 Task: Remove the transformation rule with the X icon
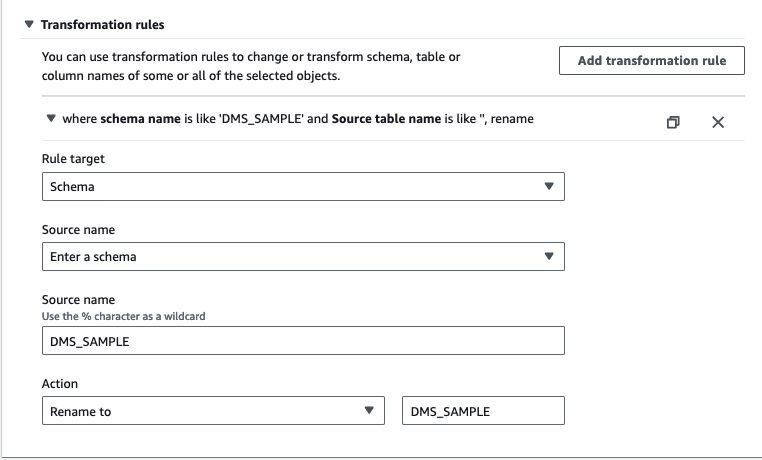pos(717,122)
